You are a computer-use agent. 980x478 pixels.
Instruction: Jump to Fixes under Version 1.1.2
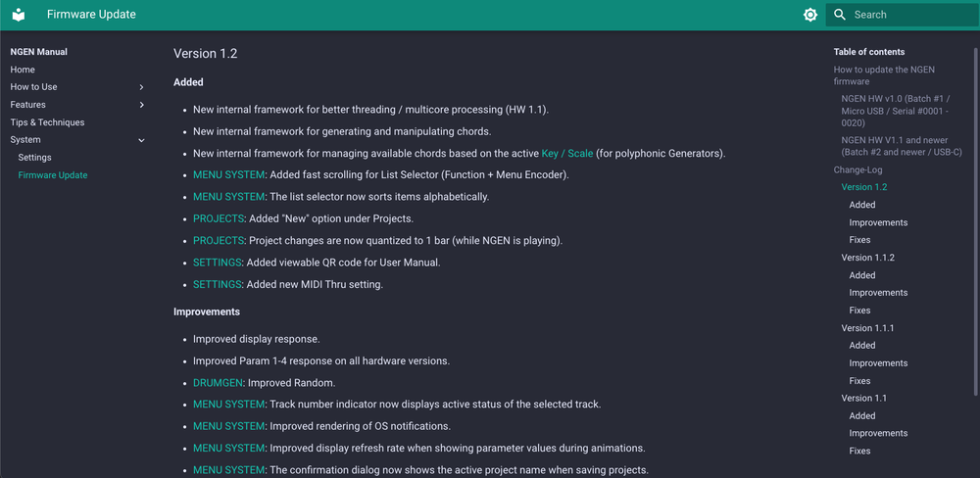(859, 310)
